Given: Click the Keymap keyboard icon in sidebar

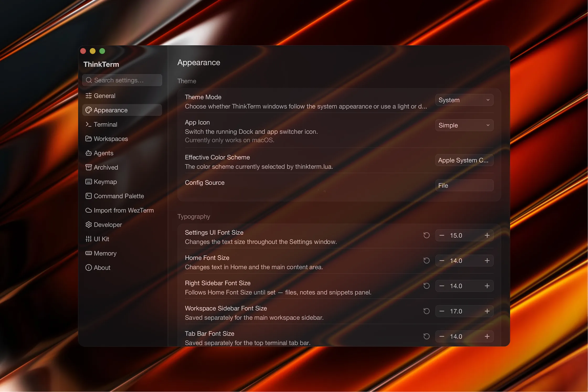Looking at the screenshot, I should pyautogui.click(x=88, y=182).
